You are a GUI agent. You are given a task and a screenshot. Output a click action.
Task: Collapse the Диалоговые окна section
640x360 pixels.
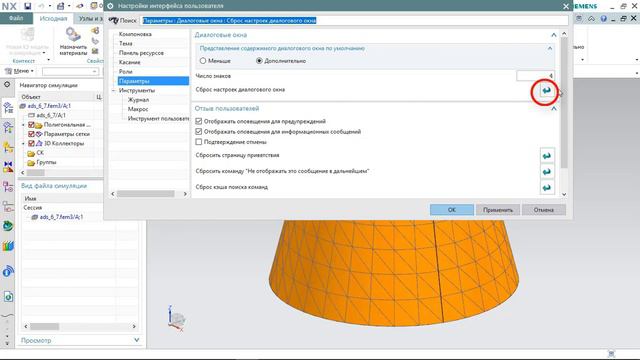click(x=553, y=35)
